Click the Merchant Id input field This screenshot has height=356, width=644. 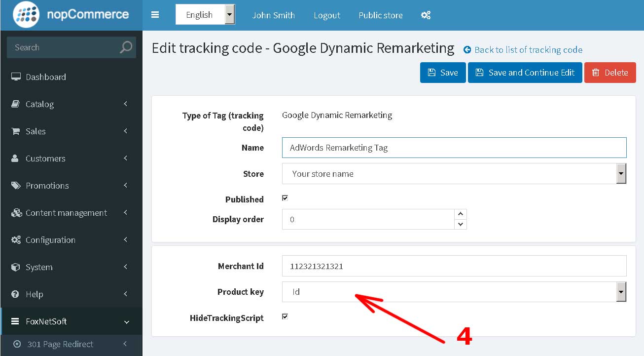point(454,266)
